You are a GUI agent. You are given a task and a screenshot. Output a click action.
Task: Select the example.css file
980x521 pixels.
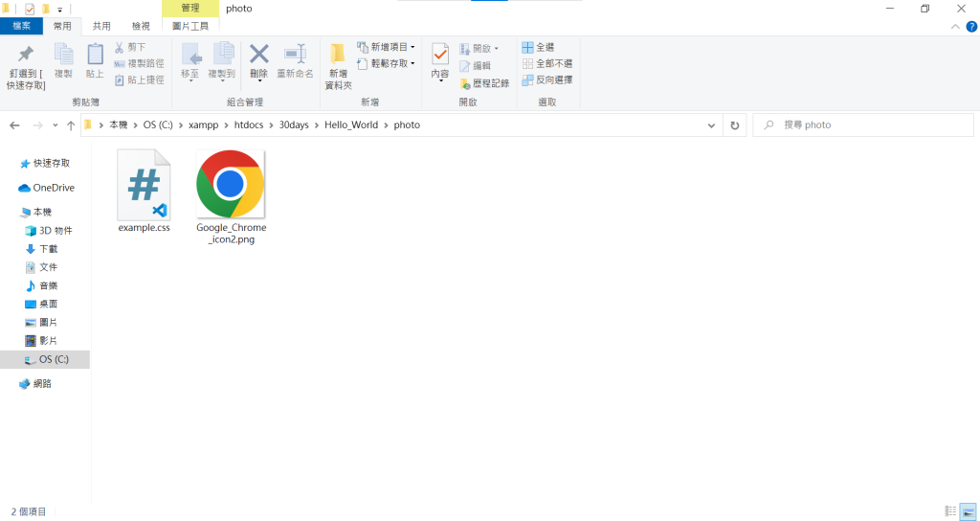coord(144,191)
